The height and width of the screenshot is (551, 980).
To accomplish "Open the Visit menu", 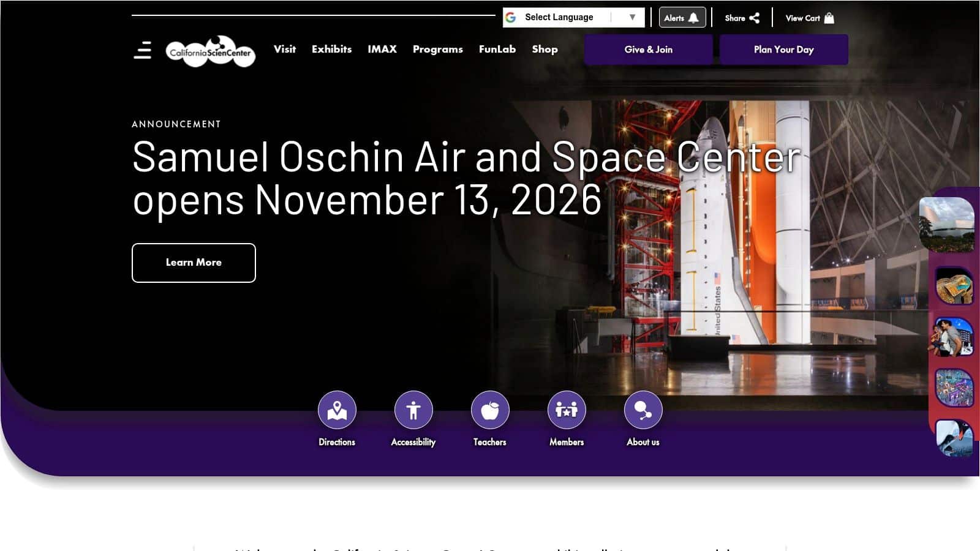I will (285, 50).
